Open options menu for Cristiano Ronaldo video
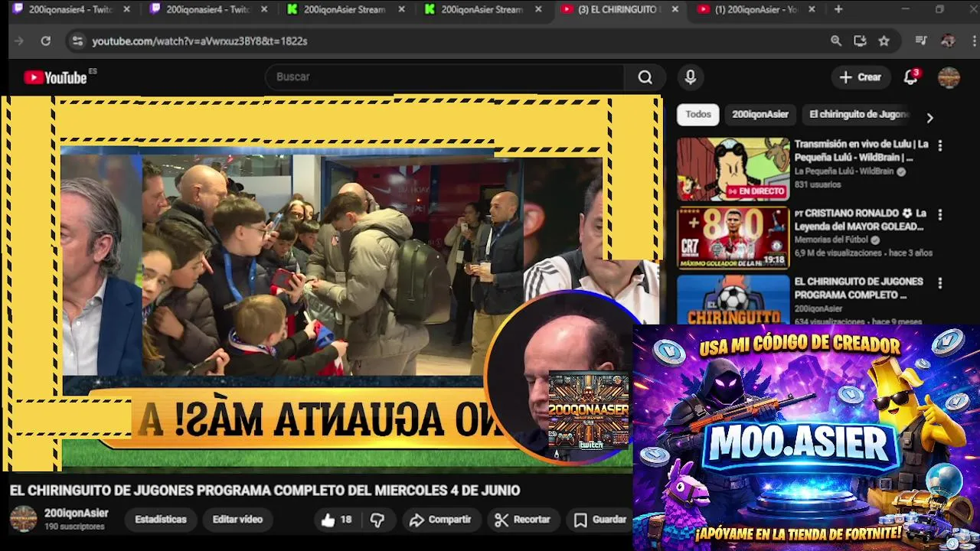Image resolution: width=980 pixels, height=551 pixels. pos(939,214)
